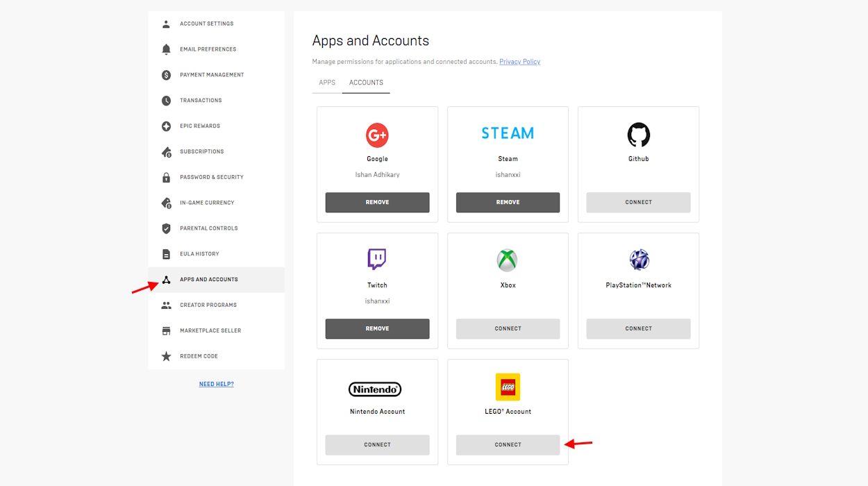This screenshot has height=486, width=868.
Task: Select the Parental Controls shield icon
Action: click(166, 228)
